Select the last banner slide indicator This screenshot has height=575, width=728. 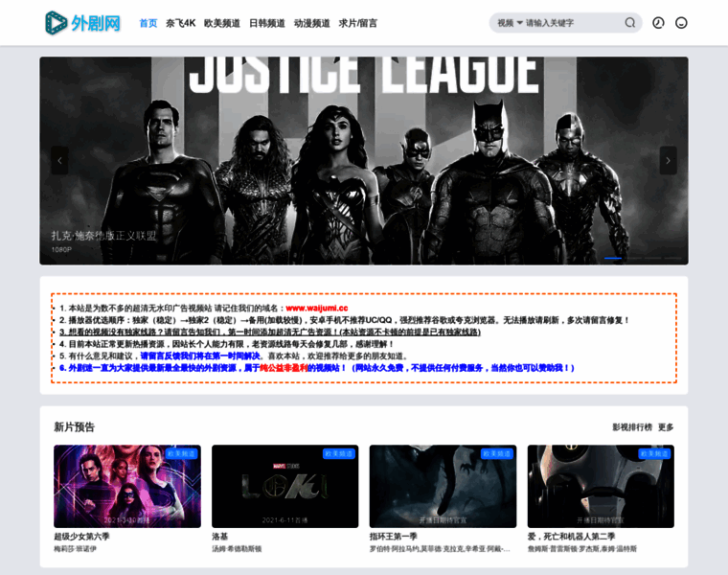[672, 258]
